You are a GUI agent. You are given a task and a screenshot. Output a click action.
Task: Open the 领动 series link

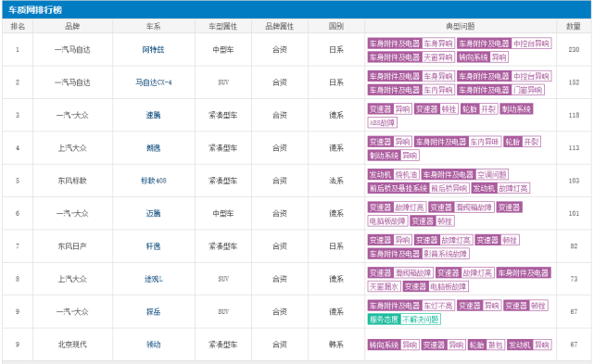(154, 345)
